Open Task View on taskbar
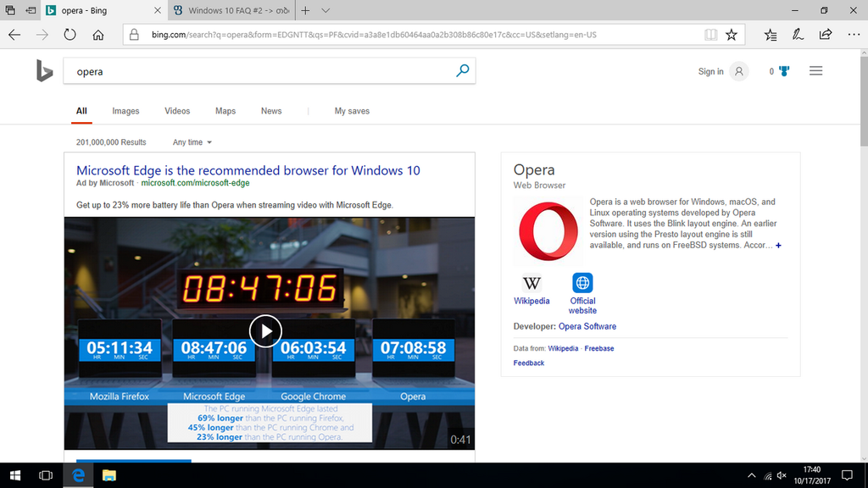The width and height of the screenshot is (868, 488). pos(46,475)
